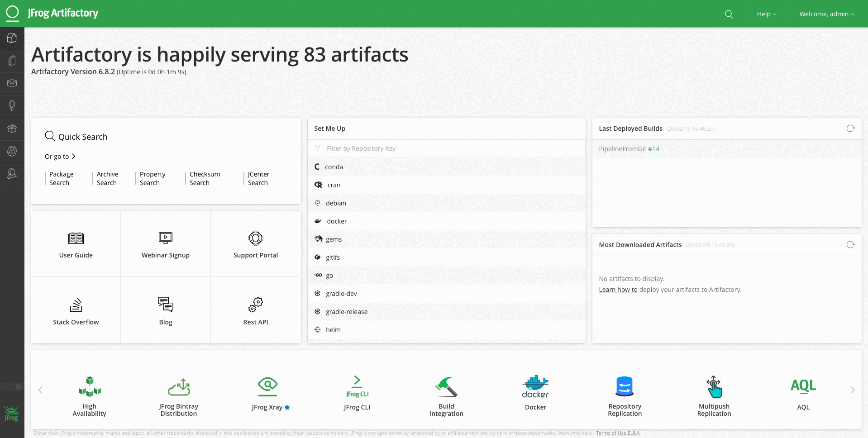Expand the left sidebar with double chevron
This screenshot has height=438, width=868.
[18, 386]
